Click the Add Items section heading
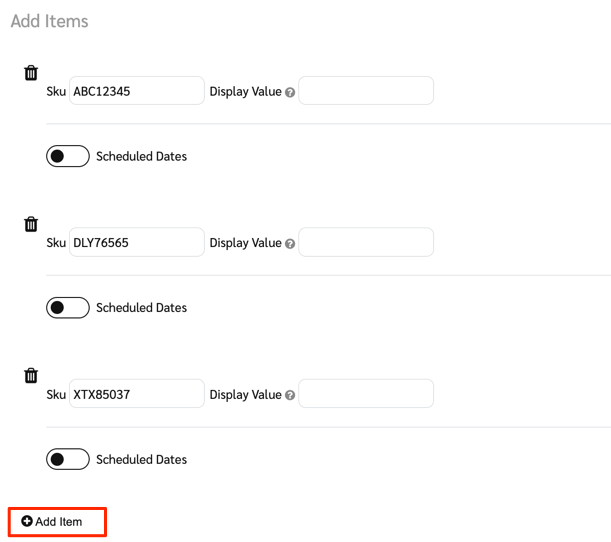 49,21
